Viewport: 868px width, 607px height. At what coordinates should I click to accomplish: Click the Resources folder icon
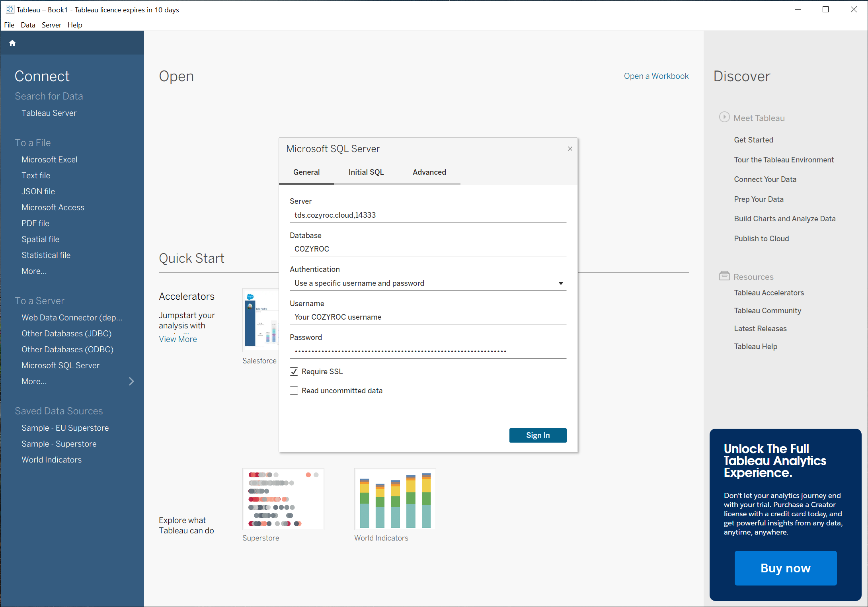pos(724,276)
